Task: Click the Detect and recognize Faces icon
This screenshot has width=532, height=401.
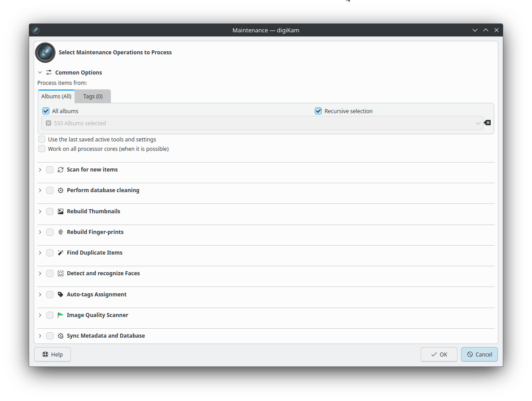Action: (x=61, y=273)
